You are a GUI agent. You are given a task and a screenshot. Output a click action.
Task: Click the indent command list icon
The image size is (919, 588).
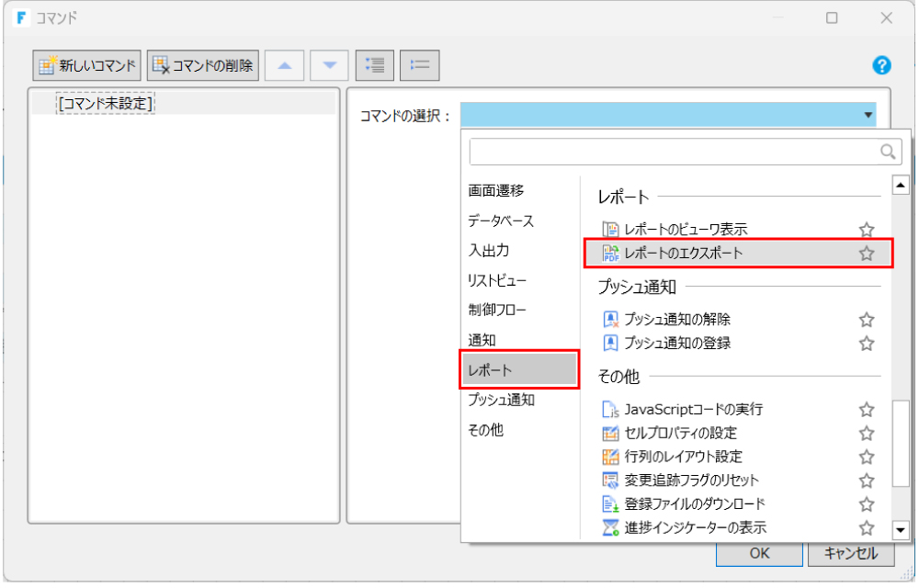point(374,65)
